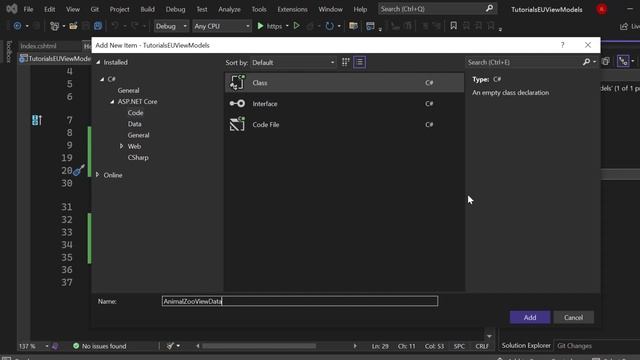Image resolution: width=640 pixels, height=360 pixels.
Task: Open the Build menu
Action: pyautogui.click(x=147, y=9)
